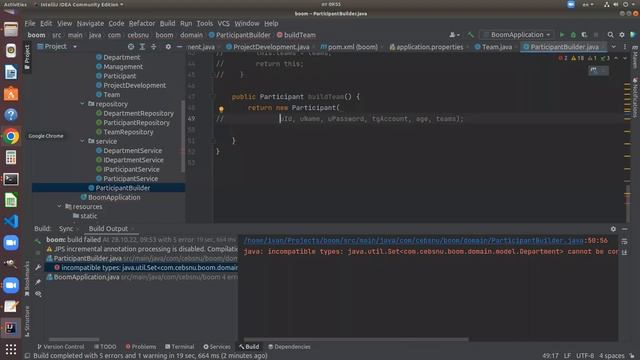Click the buildTeam breadcrumb
Image resolution: width=640 pixels, height=360 pixels.
pyautogui.click(x=296, y=35)
